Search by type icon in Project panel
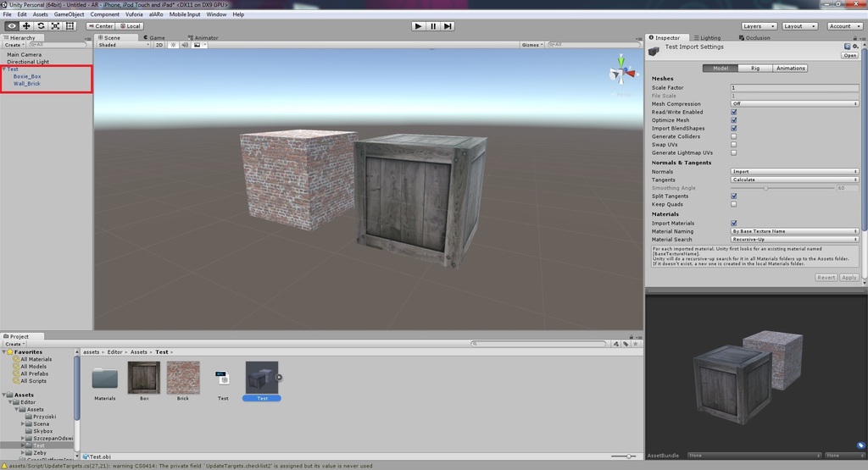This screenshot has width=868, height=470. (615, 344)
